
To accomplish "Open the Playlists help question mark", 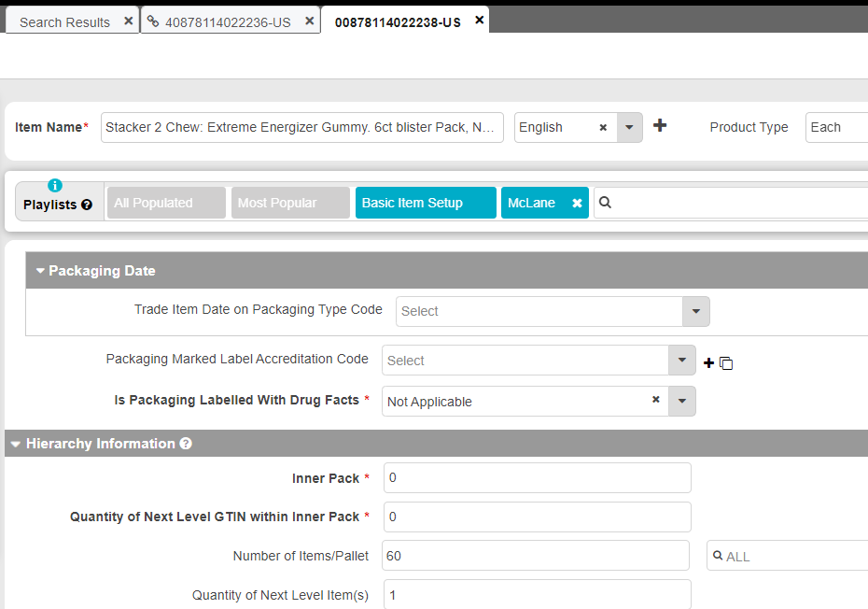I will pyautogui.click(x=87, y=205).
